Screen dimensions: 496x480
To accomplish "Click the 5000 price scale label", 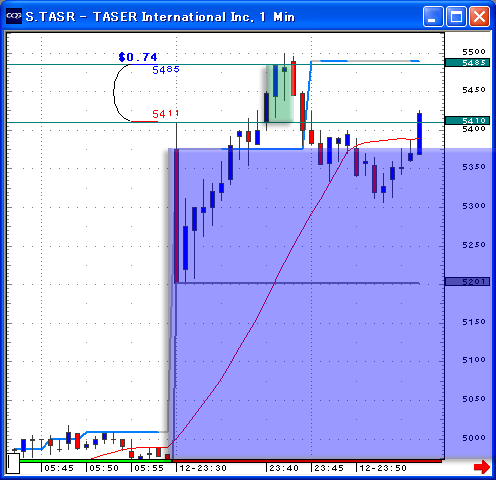I will click(474, 438).
